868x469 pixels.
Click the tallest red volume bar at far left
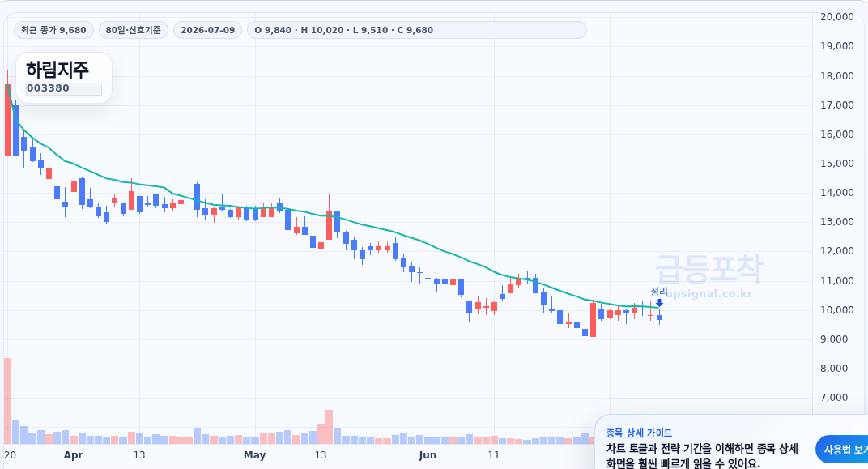(x=8, y=401)
